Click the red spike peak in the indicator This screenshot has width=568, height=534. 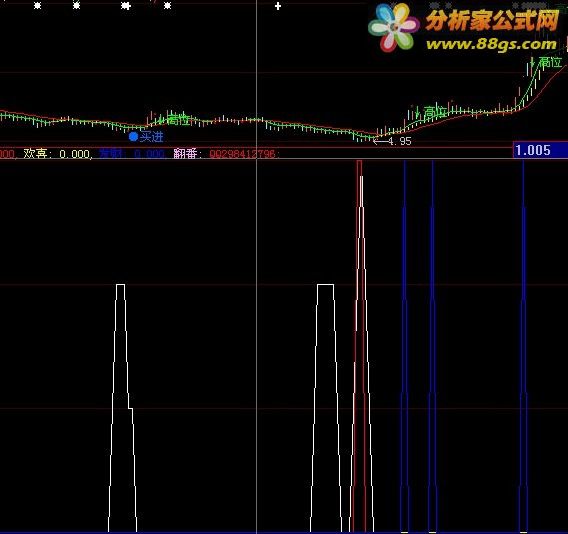[359, 163]
